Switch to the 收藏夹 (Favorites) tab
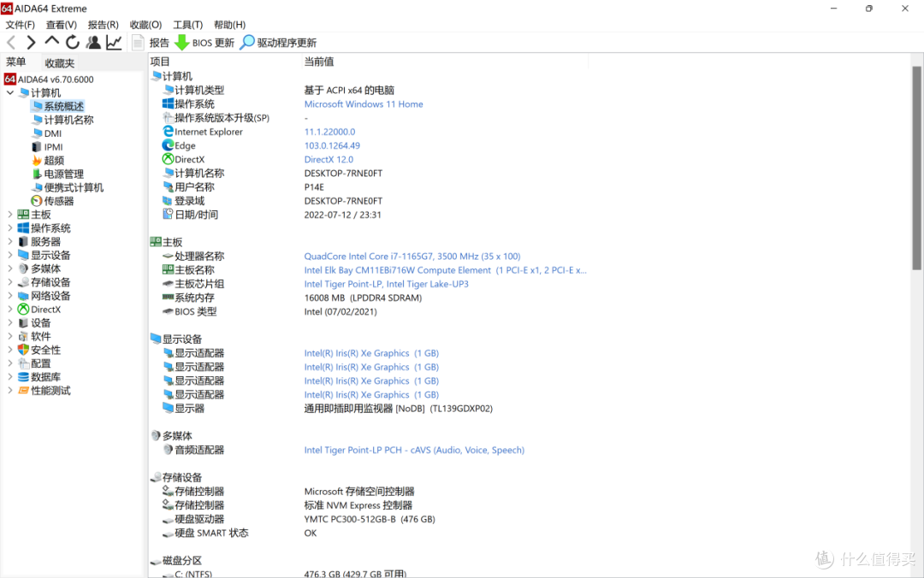924x578 pixels. pos(58,62)
